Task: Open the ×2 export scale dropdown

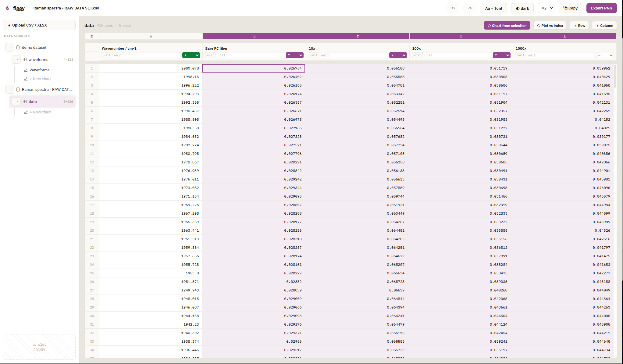Action: pos(546,8)
